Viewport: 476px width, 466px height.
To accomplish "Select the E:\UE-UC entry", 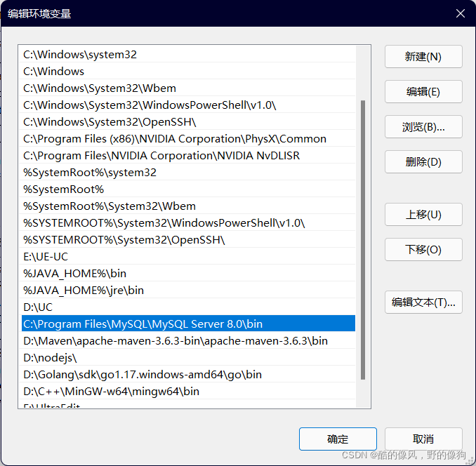I will (188, 257).
